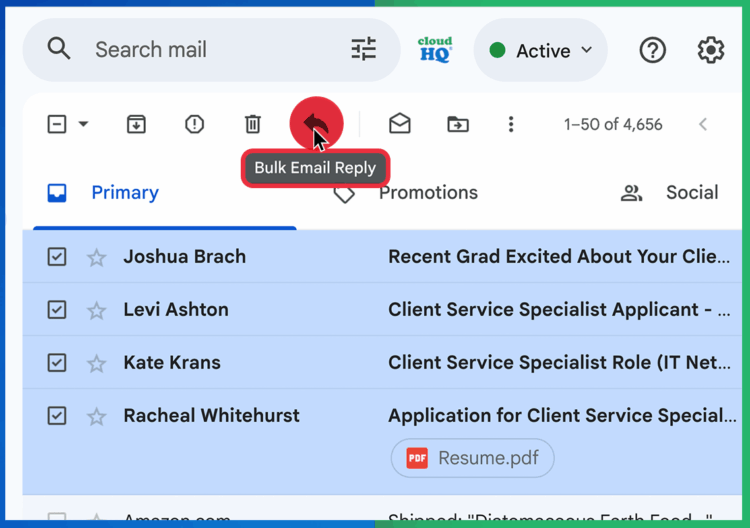Image resolution: width=750 pixels, height=528 pixels.
Task: Click the Bulk Email Reply icon
Action: tap(316, 124)
